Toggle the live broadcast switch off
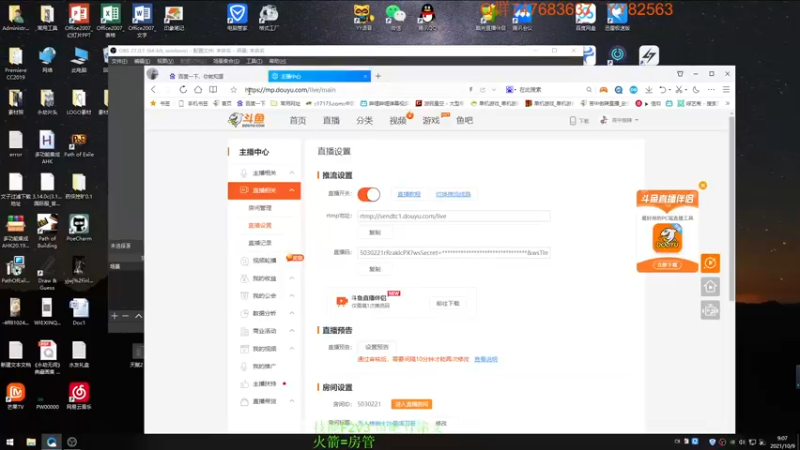The image size is (800, 450). 369,194
